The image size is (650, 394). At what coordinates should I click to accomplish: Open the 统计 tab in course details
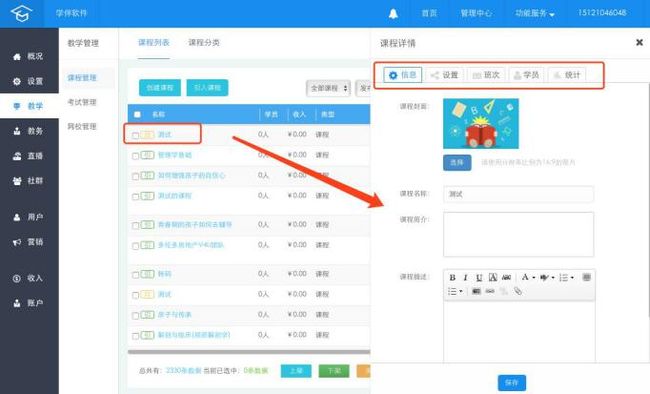(567, 75)
